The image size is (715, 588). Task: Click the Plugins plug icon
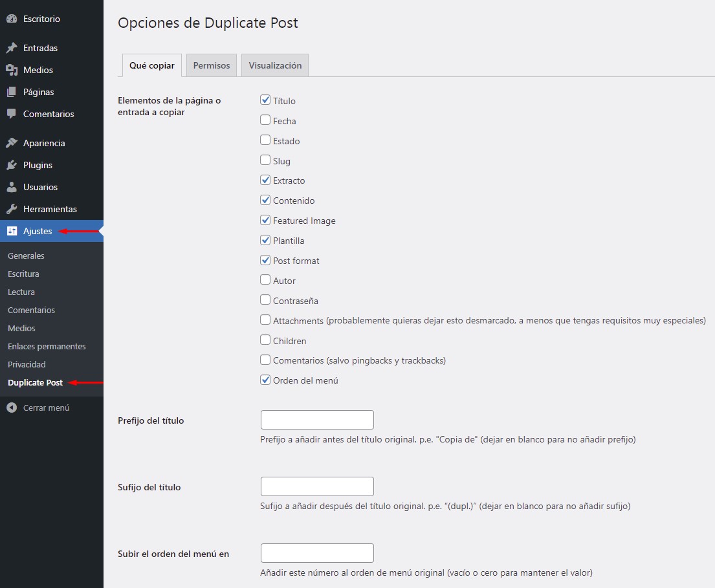pyautogui.click(x=12, y=165)
